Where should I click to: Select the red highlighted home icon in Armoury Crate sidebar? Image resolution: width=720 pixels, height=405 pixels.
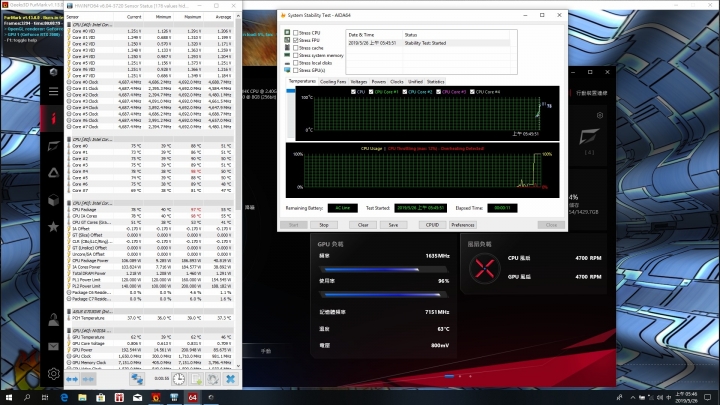(x=53, y=118)
